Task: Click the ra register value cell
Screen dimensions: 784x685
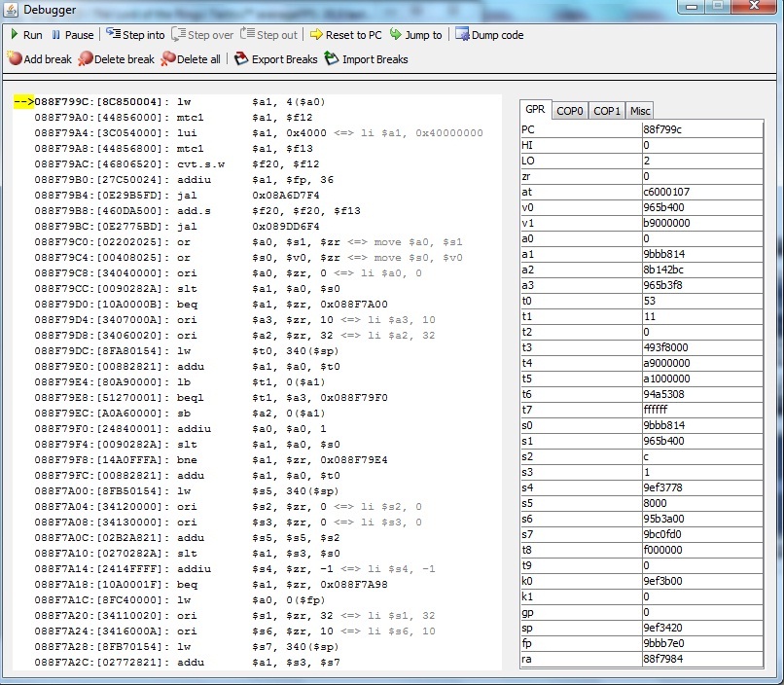Action: [x=700, y=659]
